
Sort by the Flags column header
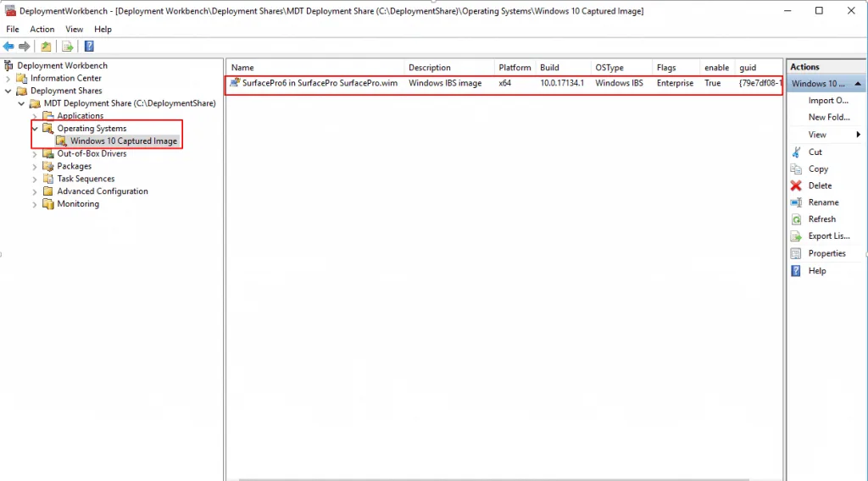click(x=676, y=68)
